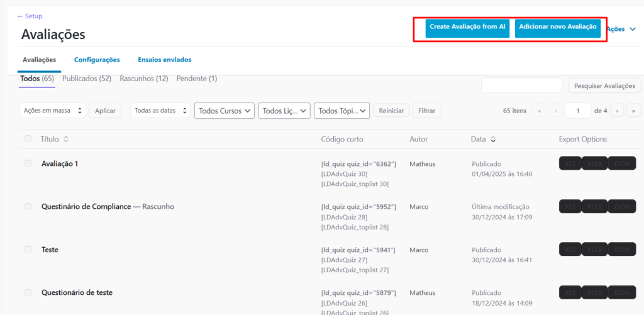Return via the Setup back link
Viewport: 644px width, 315px height.
coord(30,16)
